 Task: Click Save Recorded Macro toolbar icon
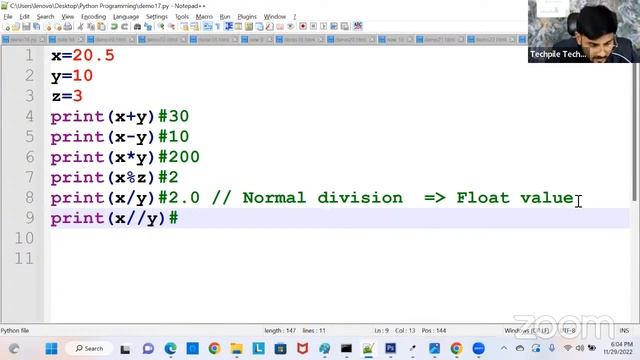tap(345, 27)
